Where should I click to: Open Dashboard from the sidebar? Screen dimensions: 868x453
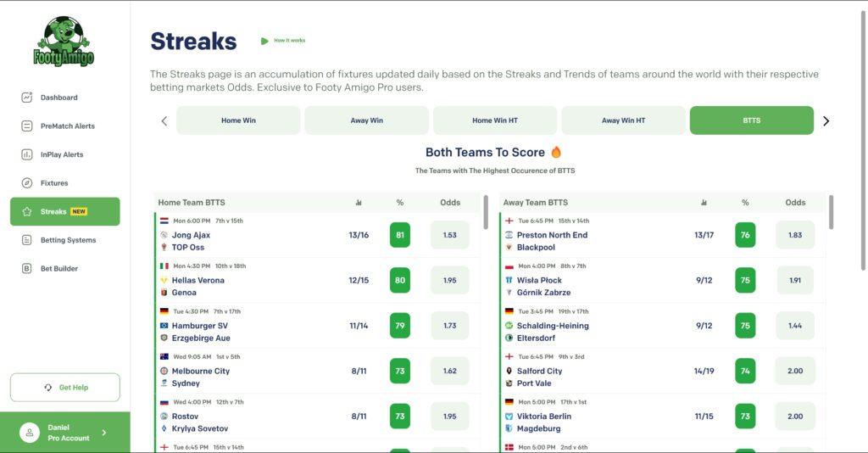(x=58, y=98)
